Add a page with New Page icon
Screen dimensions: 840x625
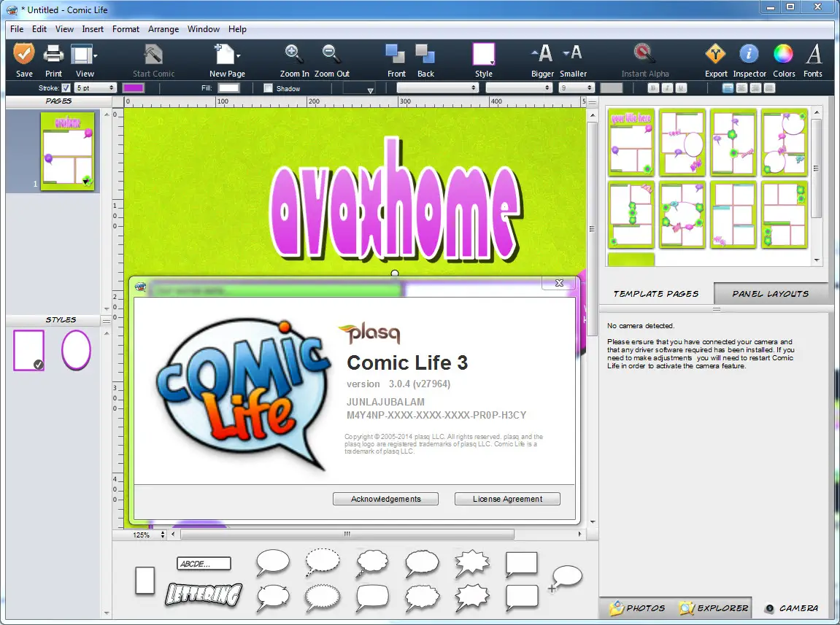point(225,54)
